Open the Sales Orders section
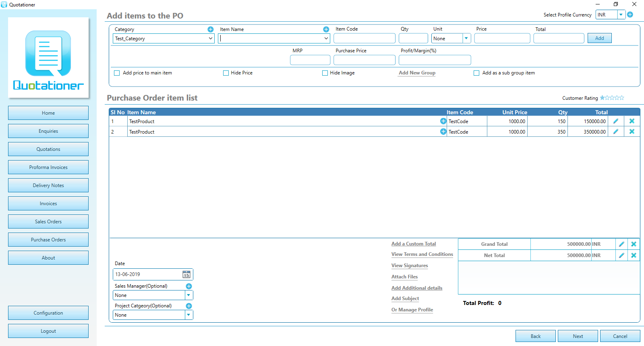 click(x=48, y=222)
